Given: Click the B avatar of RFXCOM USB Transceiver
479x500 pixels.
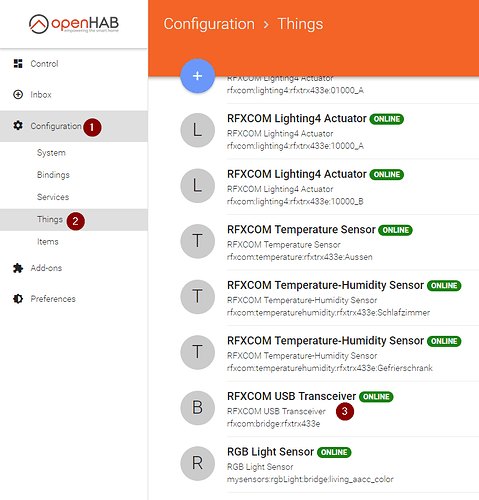Looking at the screenshot, I should tap(197, 408).
